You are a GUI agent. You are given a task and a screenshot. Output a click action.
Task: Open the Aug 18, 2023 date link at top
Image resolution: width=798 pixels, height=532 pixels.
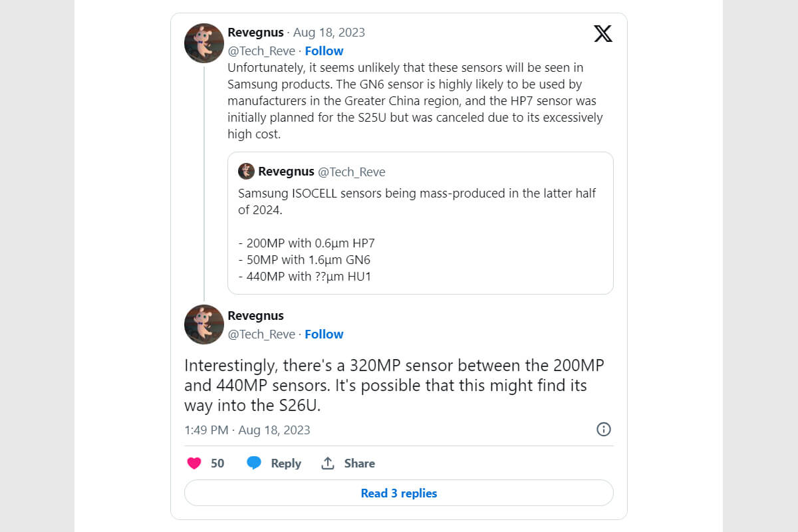329,33
